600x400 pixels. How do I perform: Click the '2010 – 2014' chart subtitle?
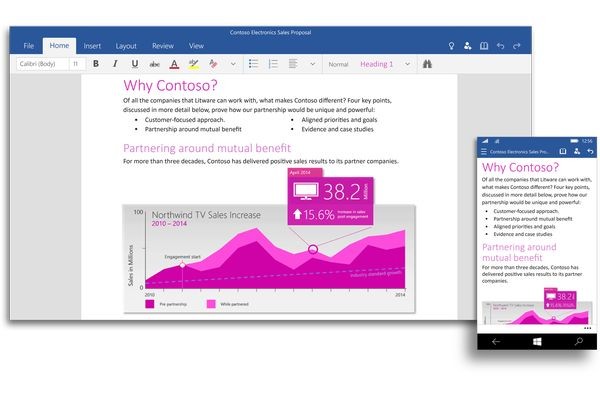[x=169, y=224]
